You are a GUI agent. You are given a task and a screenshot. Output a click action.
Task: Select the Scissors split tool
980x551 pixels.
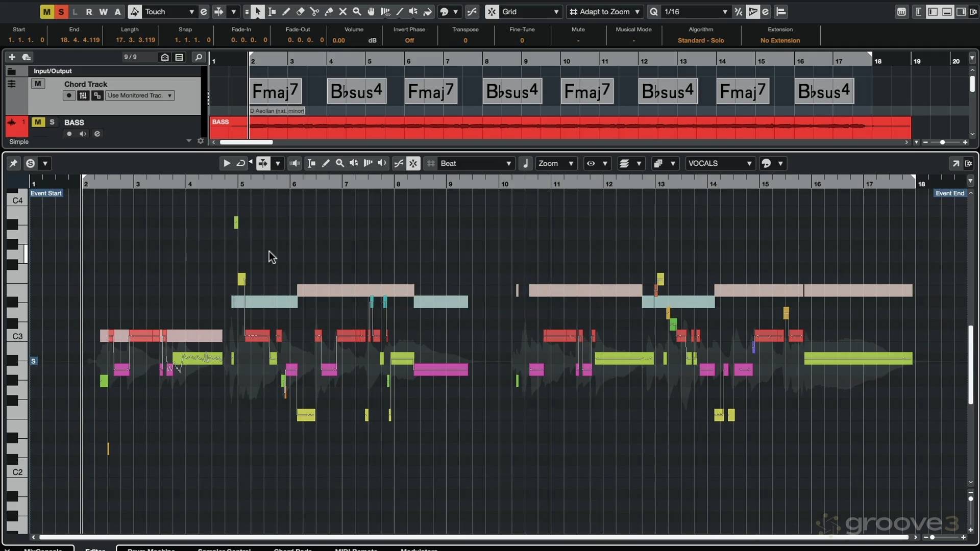tap(314, 11)
